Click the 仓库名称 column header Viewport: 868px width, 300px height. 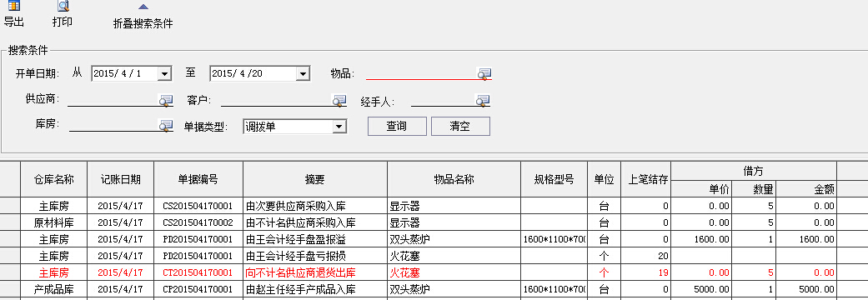coord(53,179)
